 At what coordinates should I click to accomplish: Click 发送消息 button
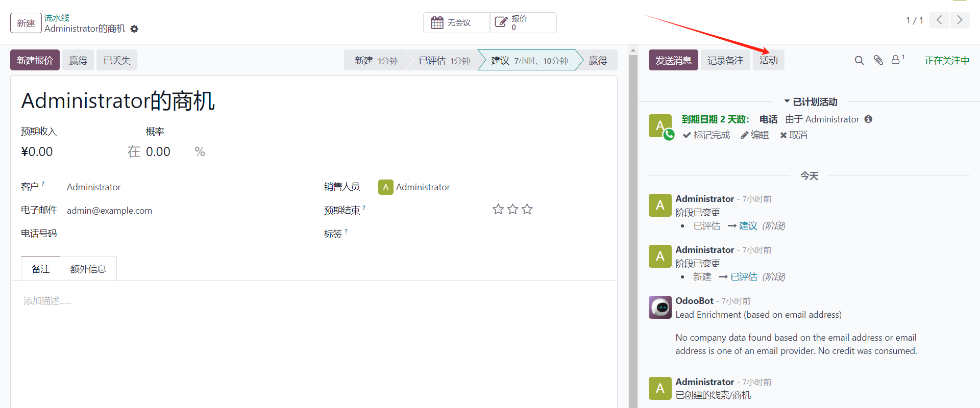(x=673, y=60)
